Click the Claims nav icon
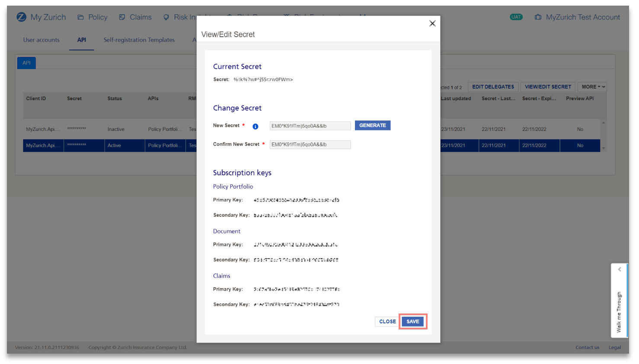Viewport: 639px width, 364px height. (x=122, y=17)
